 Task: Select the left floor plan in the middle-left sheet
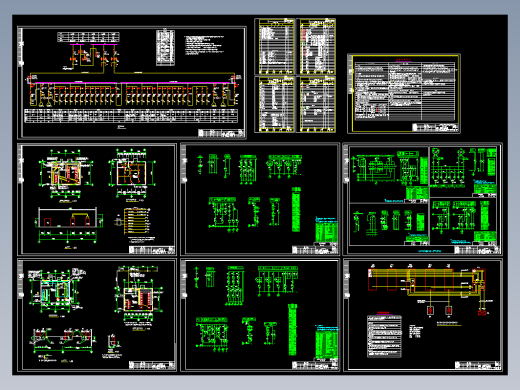[67, 175]
